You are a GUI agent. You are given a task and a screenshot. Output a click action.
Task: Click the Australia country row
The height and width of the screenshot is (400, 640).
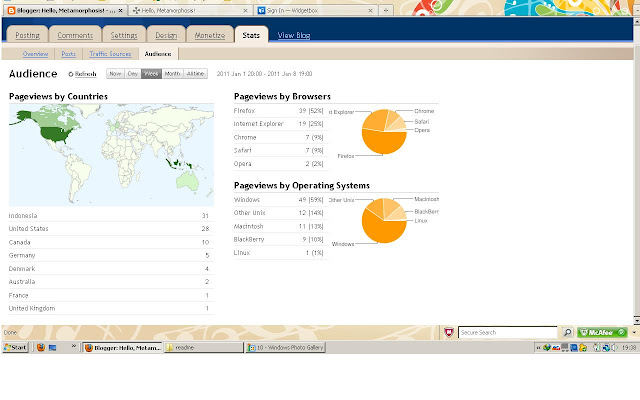click(x=111, y=282)
